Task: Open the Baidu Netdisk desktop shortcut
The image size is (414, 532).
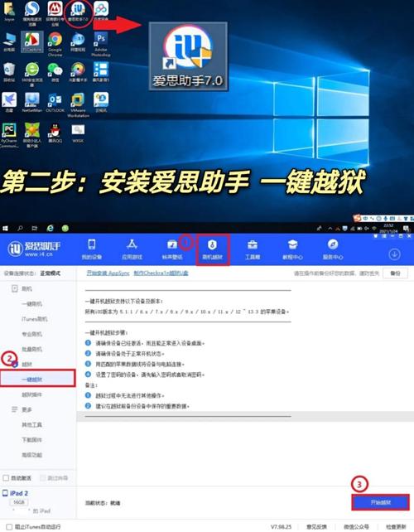Action: point(101,12)
